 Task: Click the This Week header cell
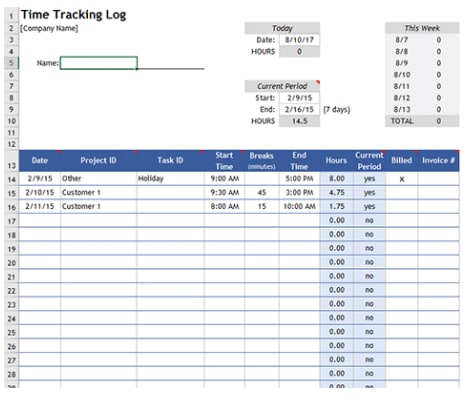422,28
